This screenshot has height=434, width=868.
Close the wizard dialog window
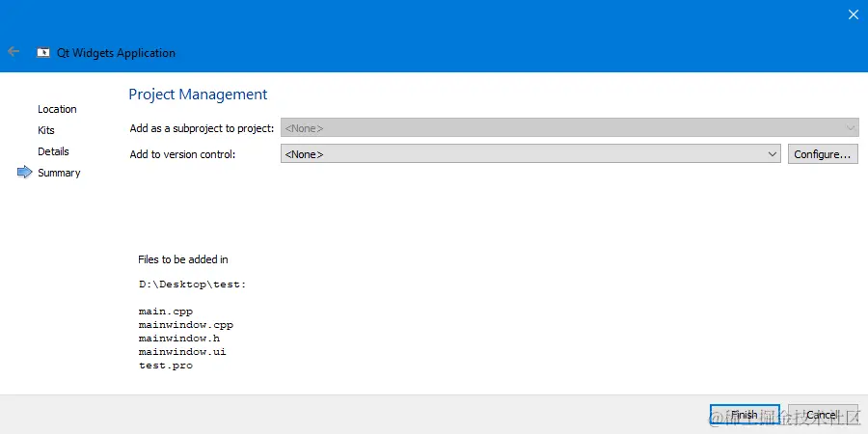854,14
